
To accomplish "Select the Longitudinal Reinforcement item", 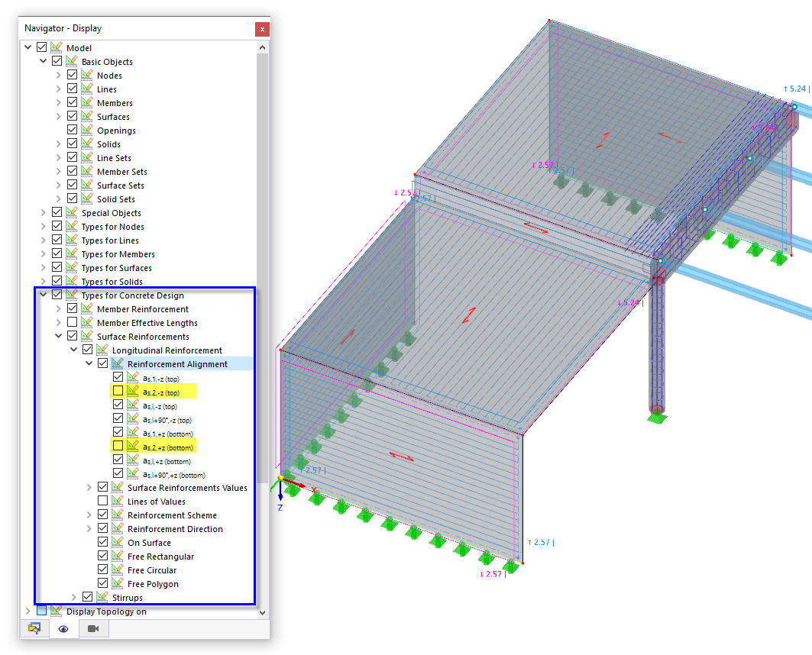I will click(167, 350).
